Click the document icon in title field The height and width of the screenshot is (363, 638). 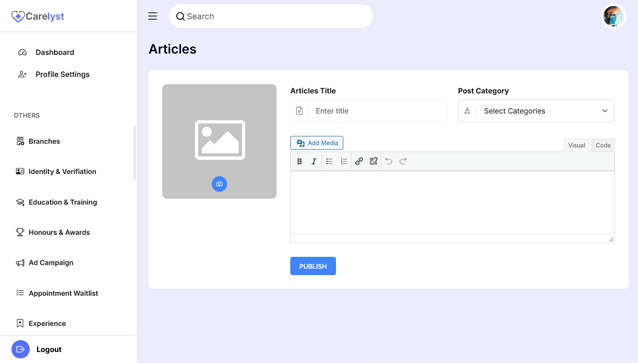point(299,111)
